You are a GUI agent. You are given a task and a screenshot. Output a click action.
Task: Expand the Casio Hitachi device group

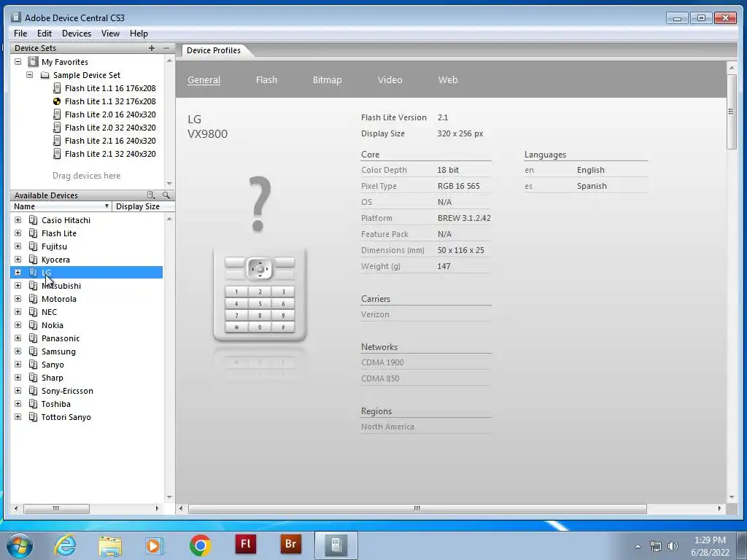[18, 220]
